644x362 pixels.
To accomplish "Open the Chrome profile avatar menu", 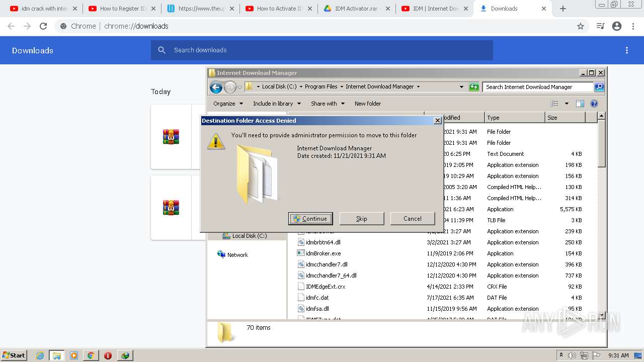I will [x=617, y=26].
